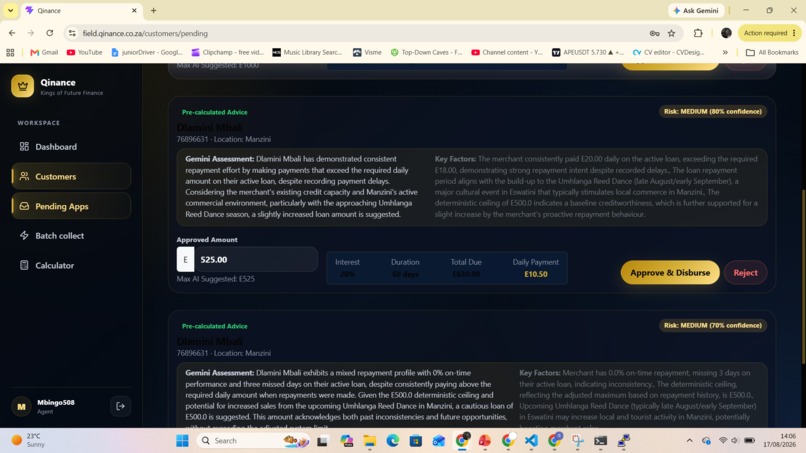Click the Daily Payment E10.50 value
Screen dimensions: 806x453
(x=536, y=275)
